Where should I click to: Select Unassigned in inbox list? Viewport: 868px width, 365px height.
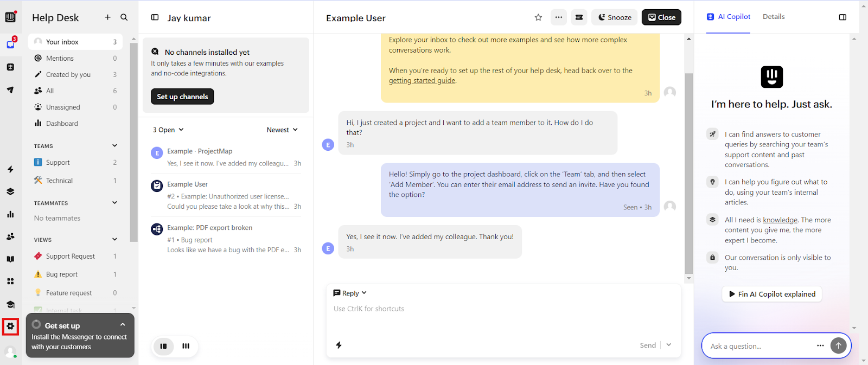(x=75, y=107)
